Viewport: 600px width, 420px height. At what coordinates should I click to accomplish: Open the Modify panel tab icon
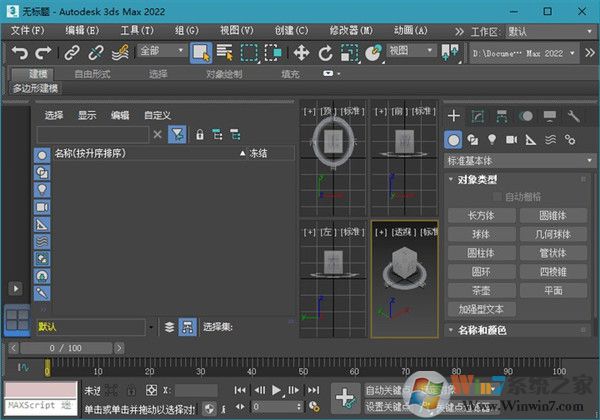(478, 116)
